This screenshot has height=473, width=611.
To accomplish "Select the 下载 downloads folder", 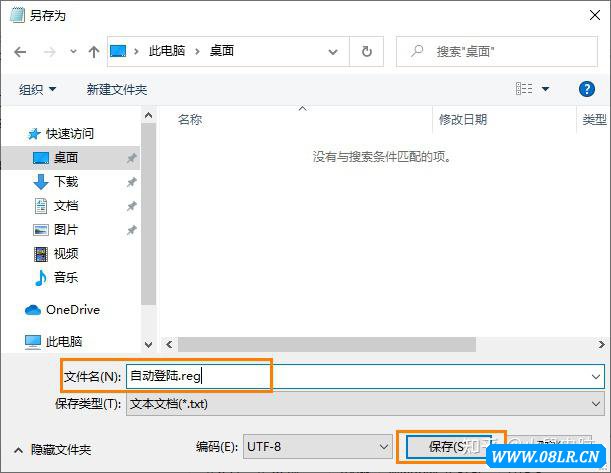I will pyautogui.click(x=66, y=182).
